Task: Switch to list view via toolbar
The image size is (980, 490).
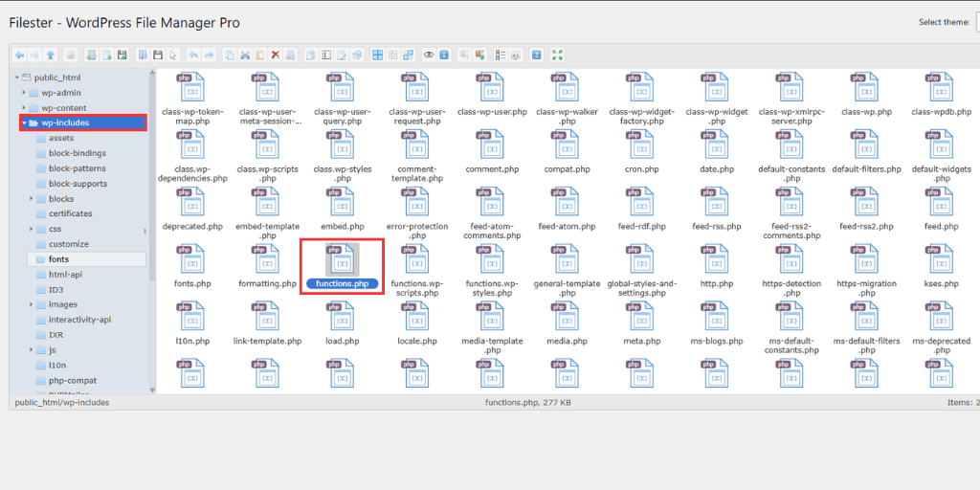Action: (500, 55)
